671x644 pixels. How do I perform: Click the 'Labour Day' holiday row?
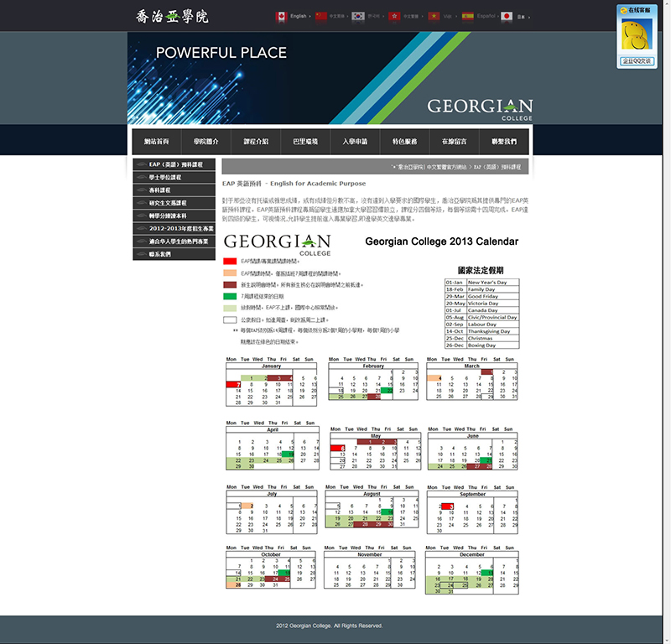click(x=481, y=325)
